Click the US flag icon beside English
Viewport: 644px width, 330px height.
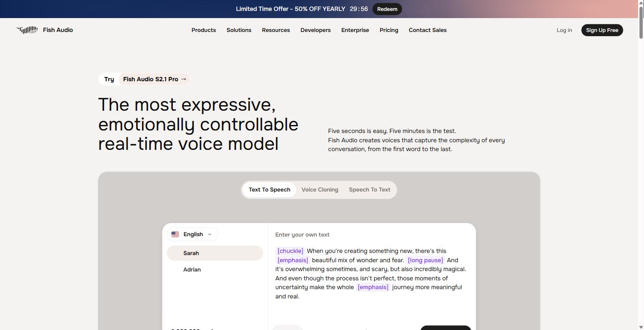pyautogui.click(x=175, y=234)
